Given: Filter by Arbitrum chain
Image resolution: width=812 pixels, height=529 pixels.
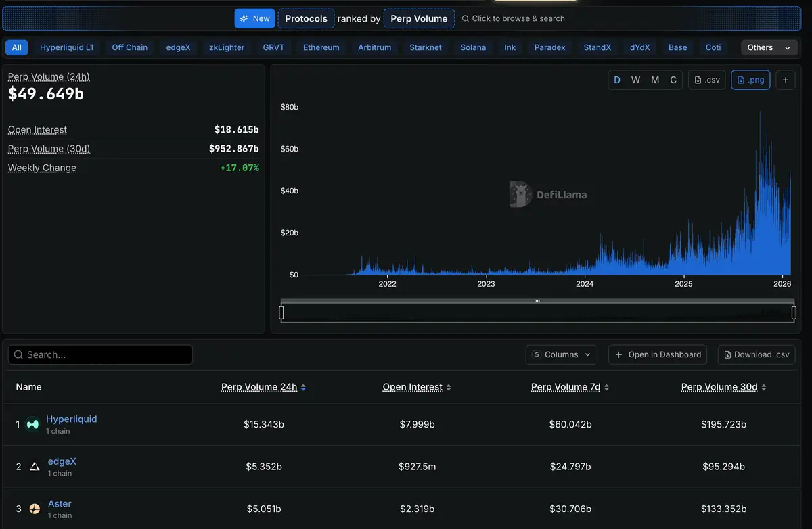Looking at the screenshot, I should click(x=375, y=47).
